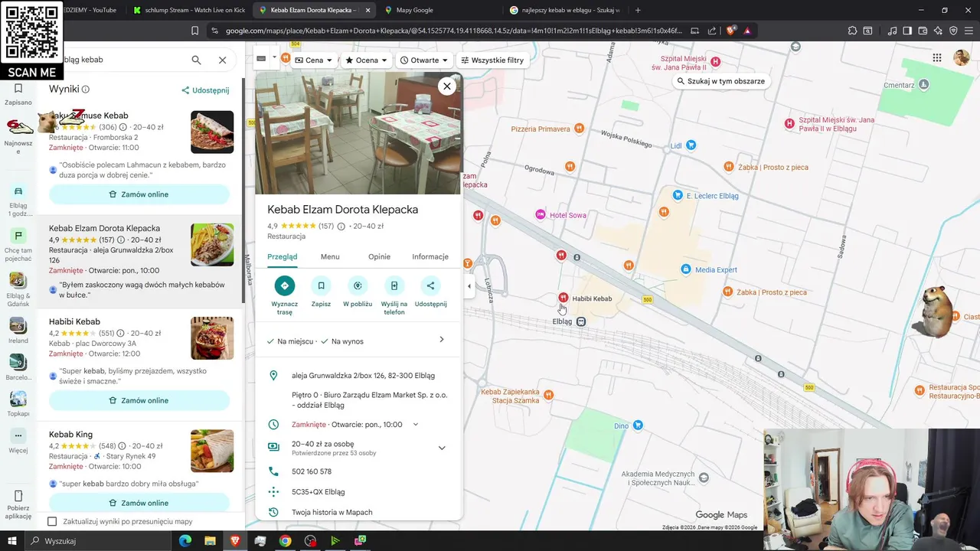Image resolution: width=980 pixels, height=551 pixels.
Task: Switch to the Przegląd tab
Action: tap(283, 256)
